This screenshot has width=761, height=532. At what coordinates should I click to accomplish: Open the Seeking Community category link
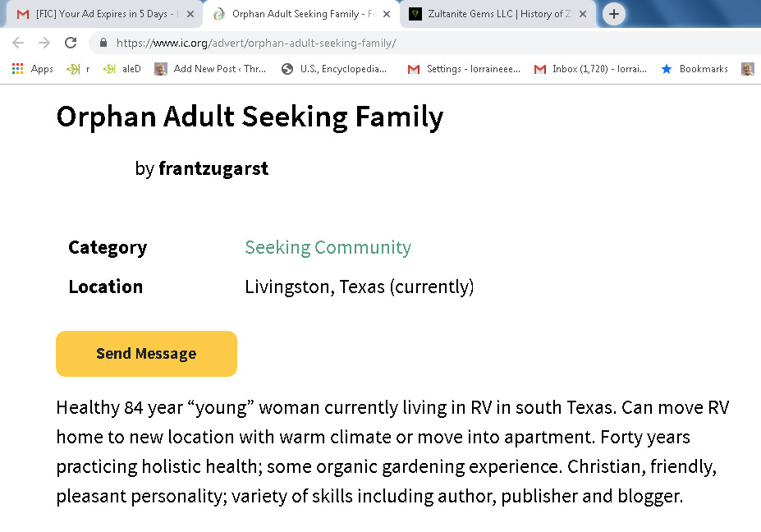pyautogui.click(x=328, y=247)
